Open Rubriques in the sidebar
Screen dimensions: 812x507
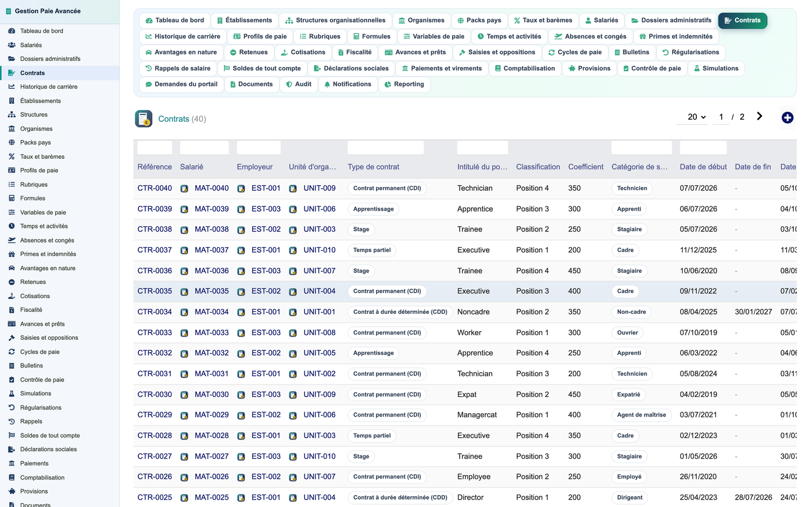click(60, 185)
